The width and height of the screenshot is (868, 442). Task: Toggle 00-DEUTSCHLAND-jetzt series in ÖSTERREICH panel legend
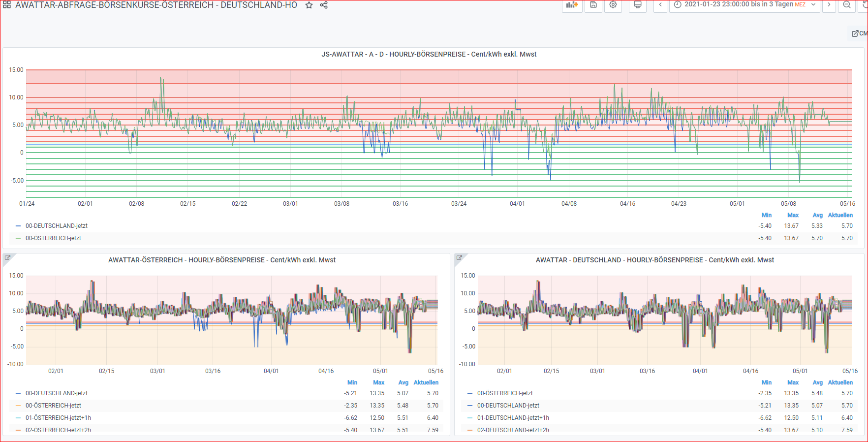click(x=57, y=393)
